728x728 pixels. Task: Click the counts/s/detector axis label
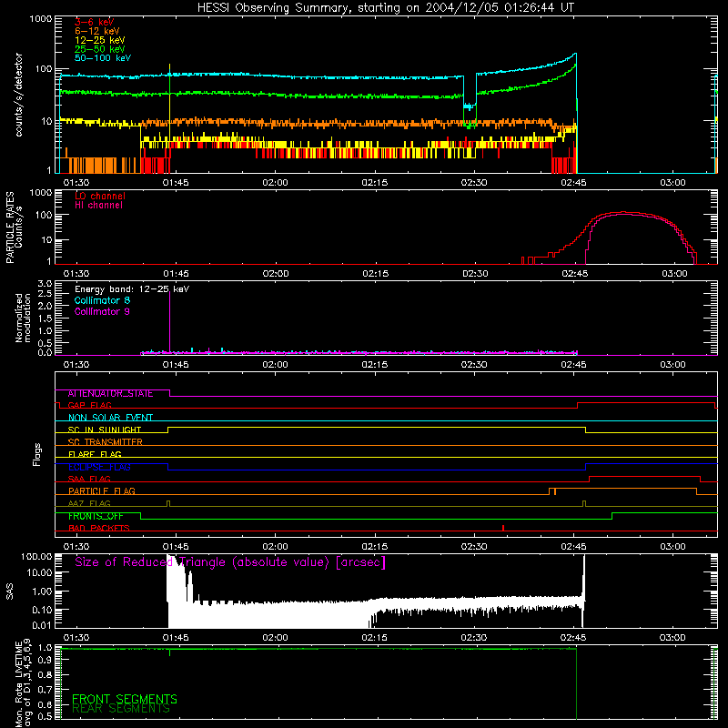(x=18, y=95)
